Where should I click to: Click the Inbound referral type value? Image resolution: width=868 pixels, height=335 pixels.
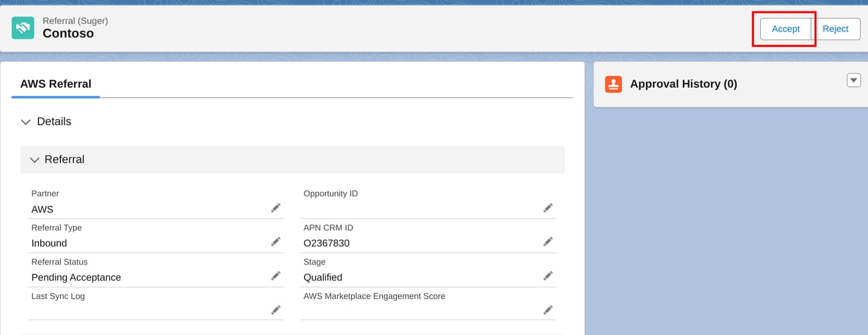point(49,243)
